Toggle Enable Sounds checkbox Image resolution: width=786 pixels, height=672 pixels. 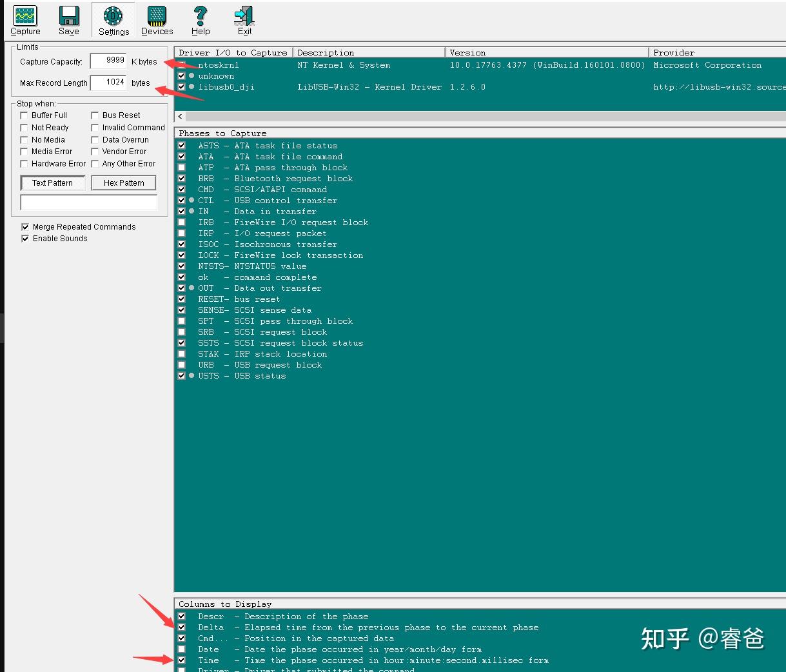(x=25, y=239)
